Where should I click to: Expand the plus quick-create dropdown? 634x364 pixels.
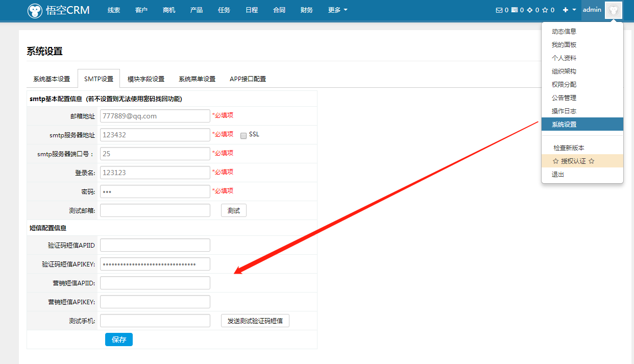tap(569, 10)
